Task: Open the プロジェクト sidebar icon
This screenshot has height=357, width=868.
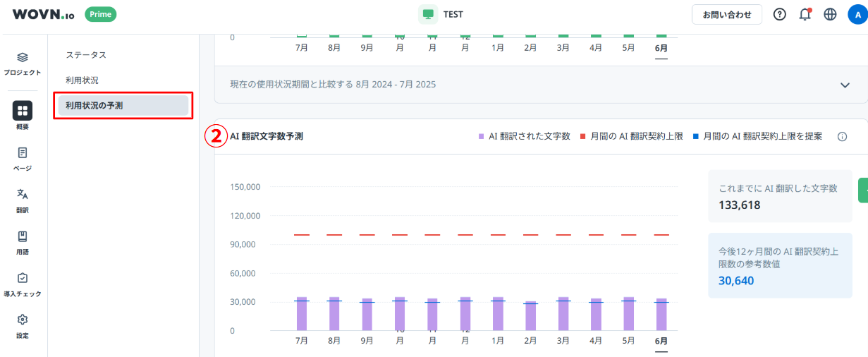Action: coord(23,58)
